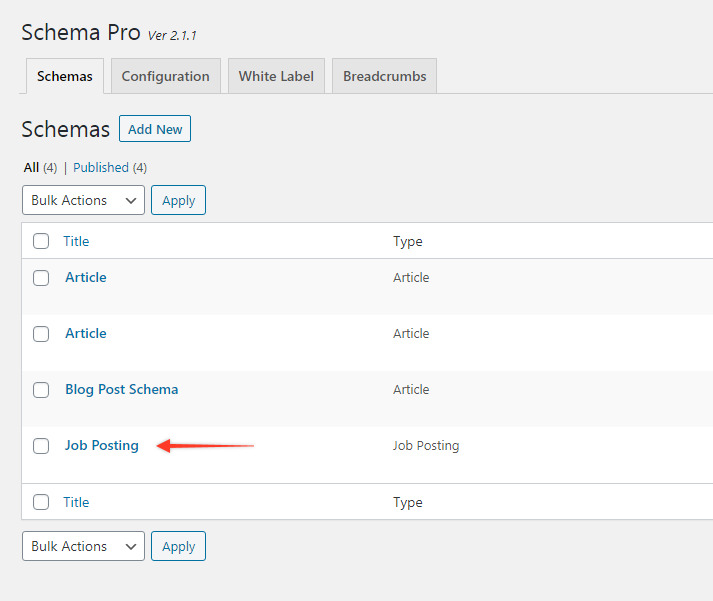Click the footer Title column link
Viewport: 713px width, 601px height.
tap(76, 502)
